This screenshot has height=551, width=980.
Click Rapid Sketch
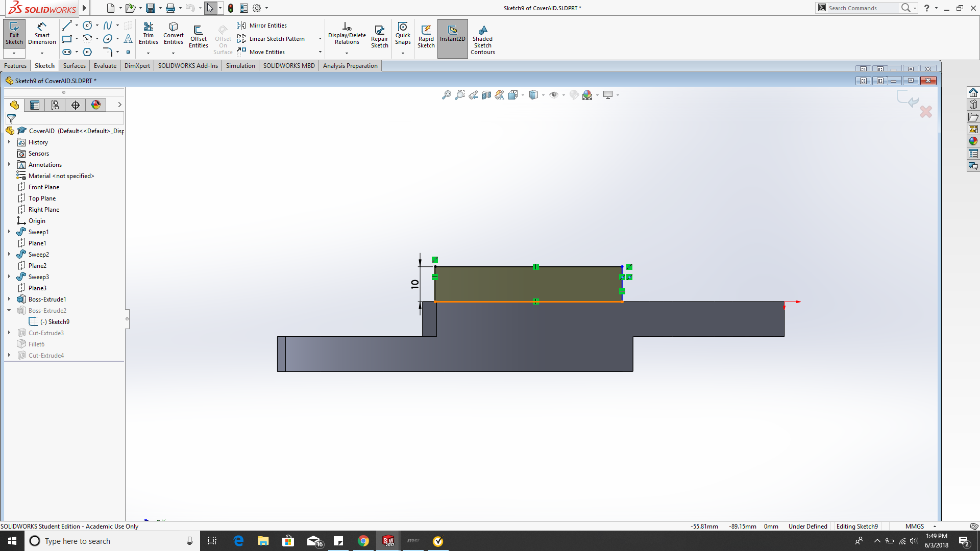click(x=426, y=37)
